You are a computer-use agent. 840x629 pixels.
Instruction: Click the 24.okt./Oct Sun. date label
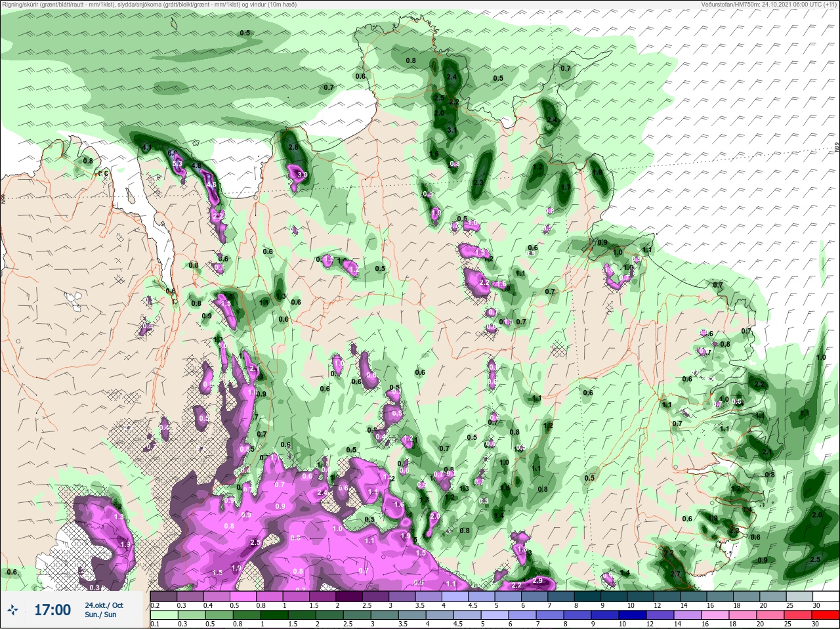coord(104,610)
